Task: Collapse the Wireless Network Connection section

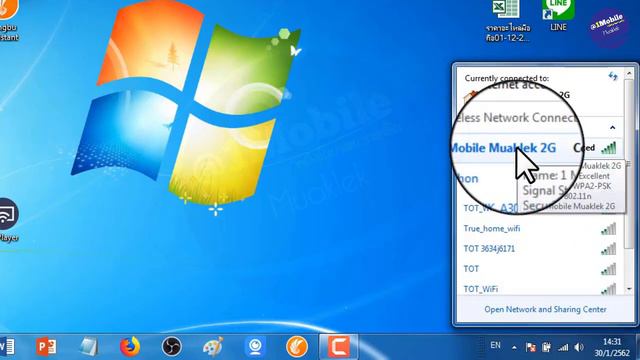Action: click(613, 128)
